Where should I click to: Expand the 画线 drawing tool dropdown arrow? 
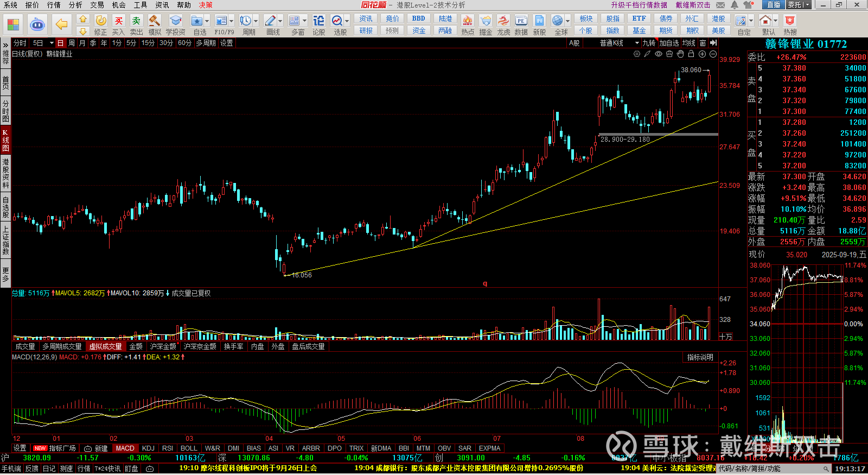280,21
